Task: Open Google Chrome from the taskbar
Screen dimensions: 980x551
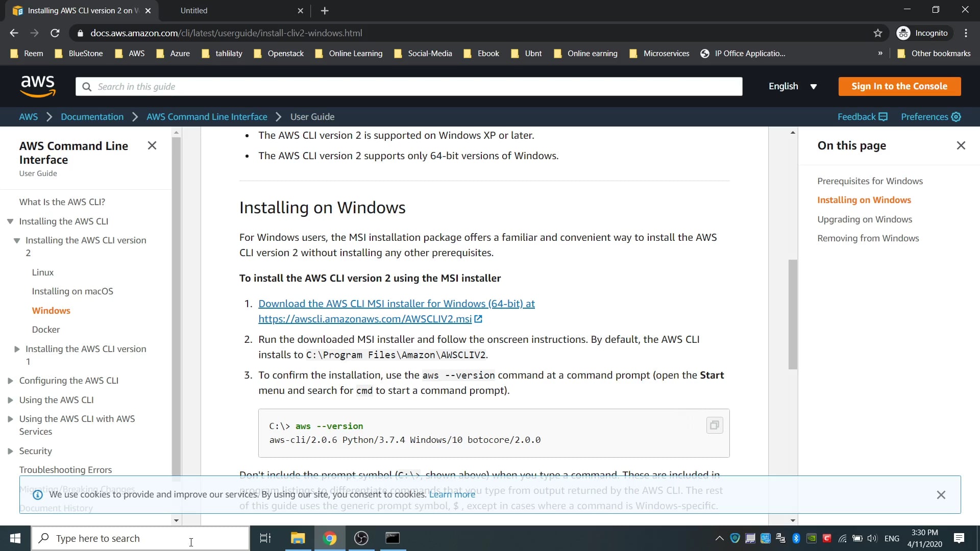Action: (330, 538)
